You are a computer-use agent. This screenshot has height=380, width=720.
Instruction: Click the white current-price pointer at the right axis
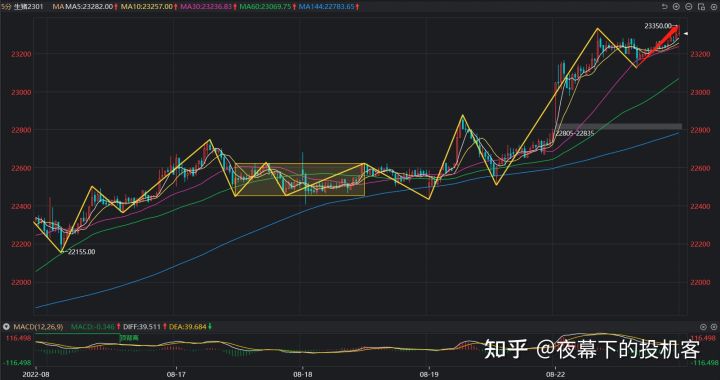pos(685,34)
